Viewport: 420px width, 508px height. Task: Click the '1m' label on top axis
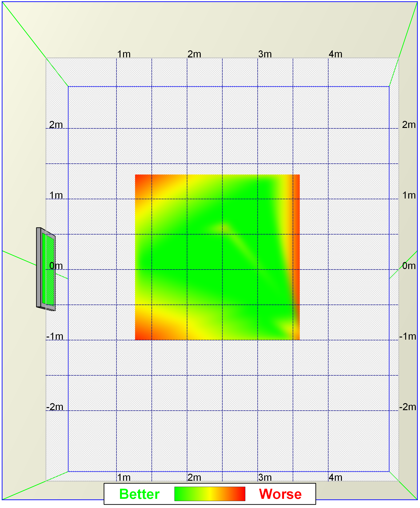pyautogui.click(x=124, y=54)
